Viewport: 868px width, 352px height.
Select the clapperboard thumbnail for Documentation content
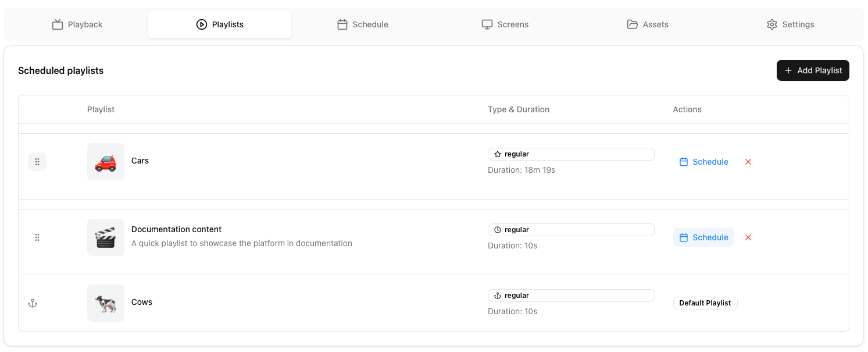(106, 237)
